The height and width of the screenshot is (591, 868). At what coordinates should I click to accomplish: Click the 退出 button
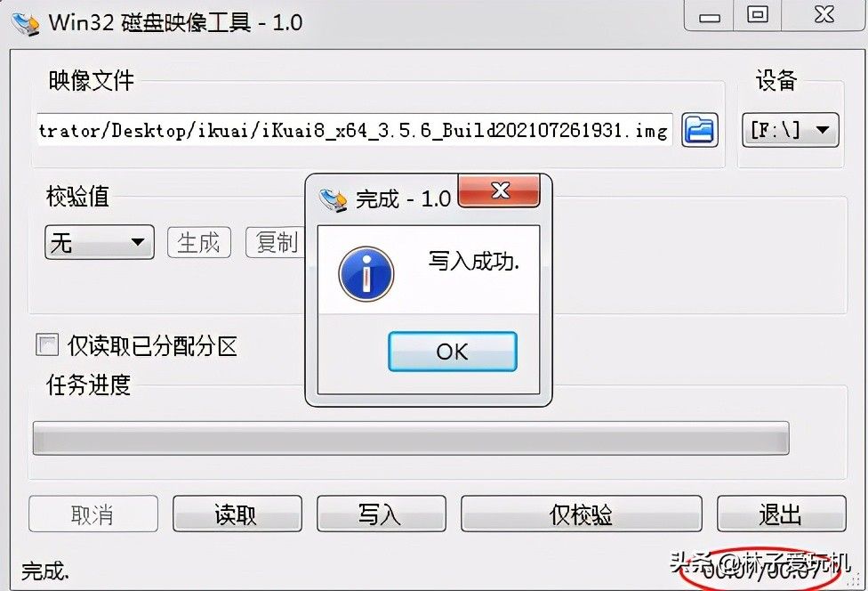(782, 514)
